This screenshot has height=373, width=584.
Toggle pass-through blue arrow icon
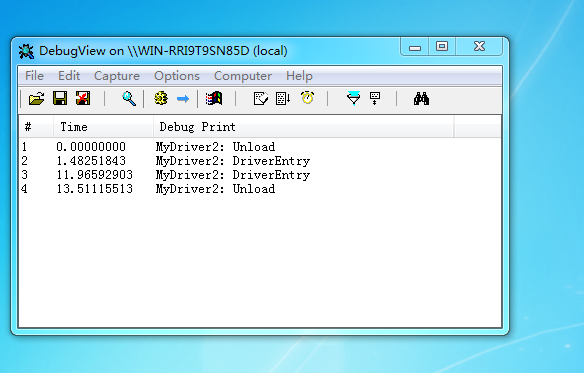[x=183, y=99]
